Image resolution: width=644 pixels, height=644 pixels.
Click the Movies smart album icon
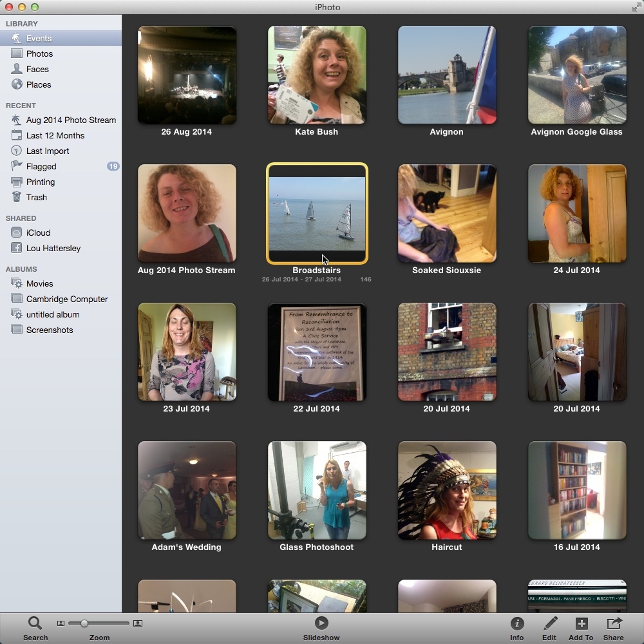tap(17, 283)
